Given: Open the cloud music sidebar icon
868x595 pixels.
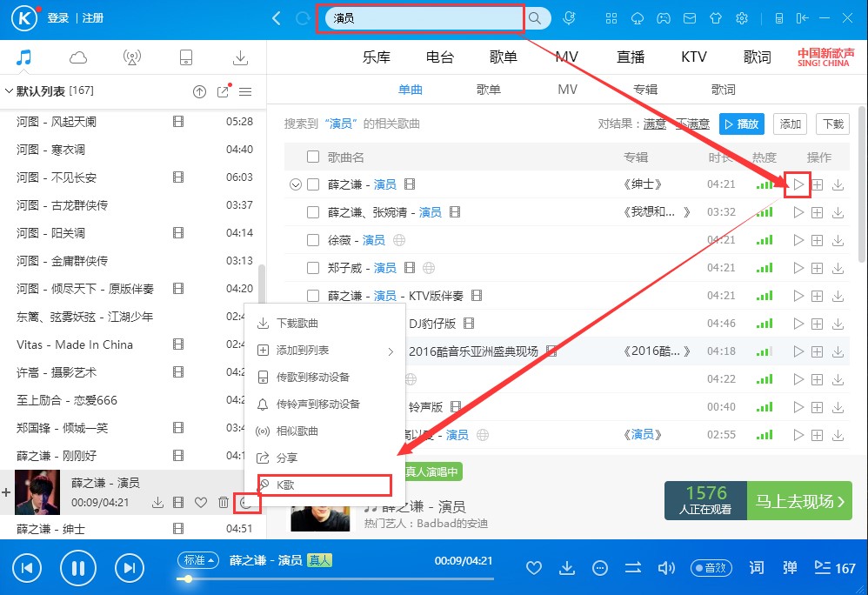Looking at the screenshot, I should tap(78, 57).
